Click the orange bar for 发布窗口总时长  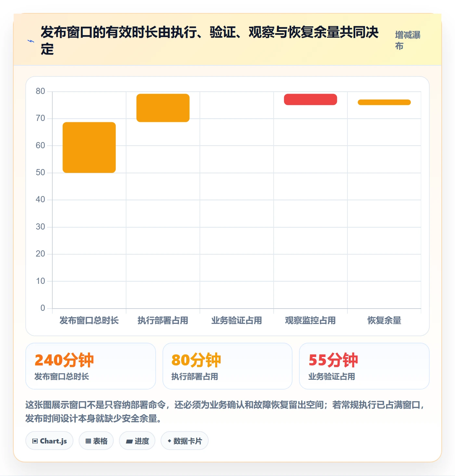coord(89,147)
